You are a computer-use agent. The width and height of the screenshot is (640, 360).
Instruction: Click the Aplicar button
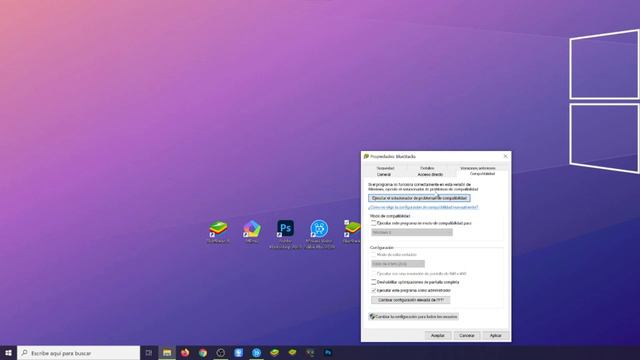coord(496,336)
